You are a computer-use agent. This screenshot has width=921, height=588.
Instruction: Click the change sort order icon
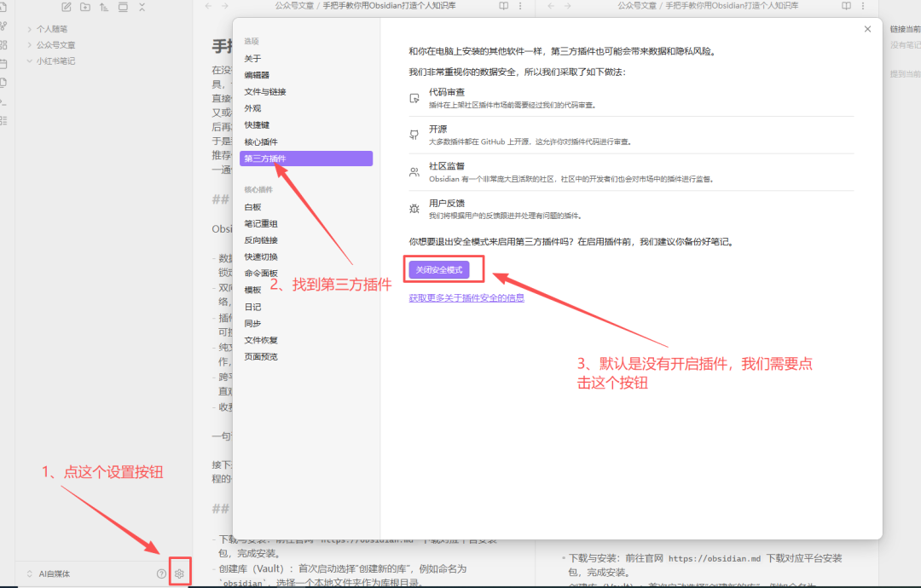click(104, 7)
